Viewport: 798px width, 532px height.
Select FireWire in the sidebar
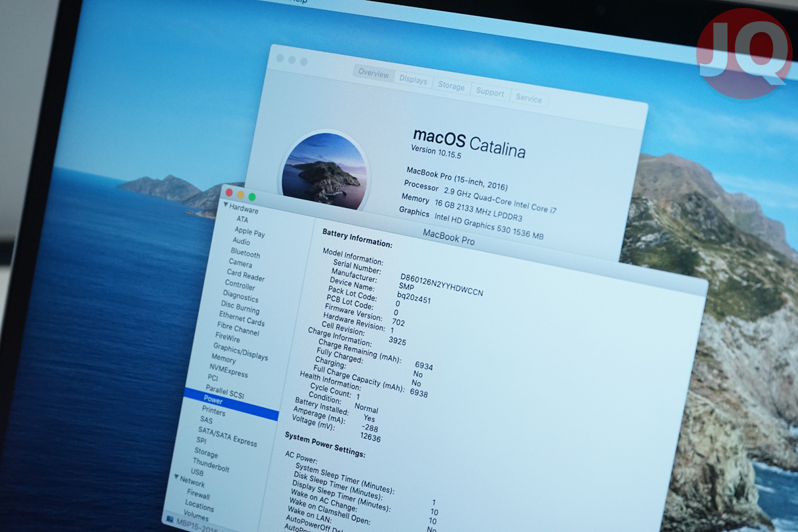coord(227,338)
